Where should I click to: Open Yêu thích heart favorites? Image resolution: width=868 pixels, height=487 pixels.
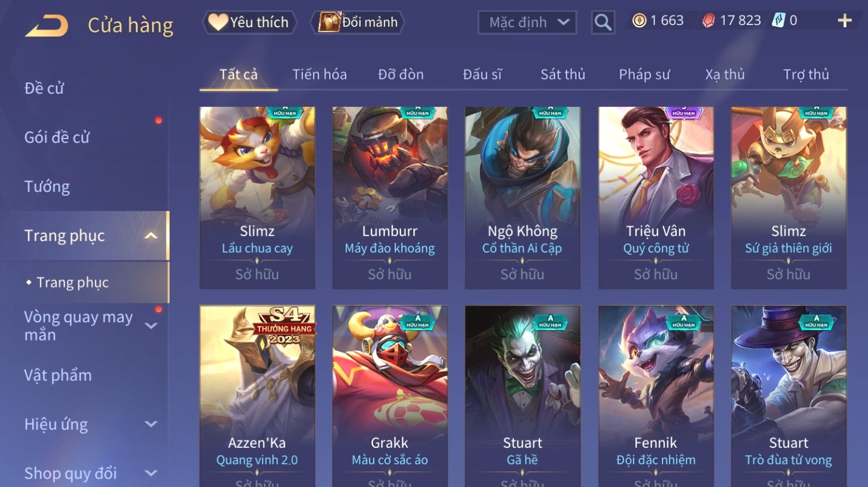(249, 22)
